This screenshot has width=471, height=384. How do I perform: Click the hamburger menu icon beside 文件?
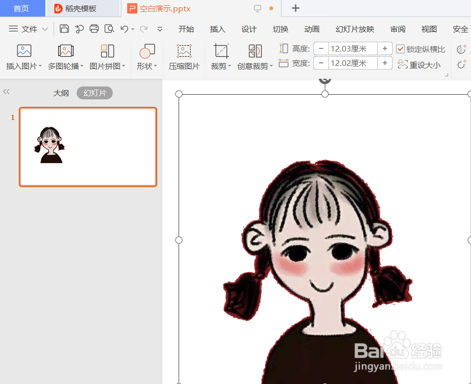(13, 29)
